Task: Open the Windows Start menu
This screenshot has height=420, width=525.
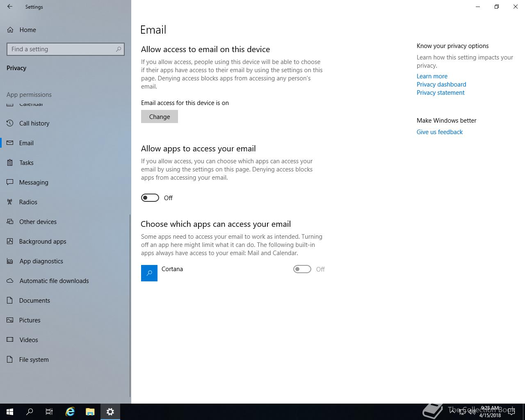Action: click(x=10, y=412)
